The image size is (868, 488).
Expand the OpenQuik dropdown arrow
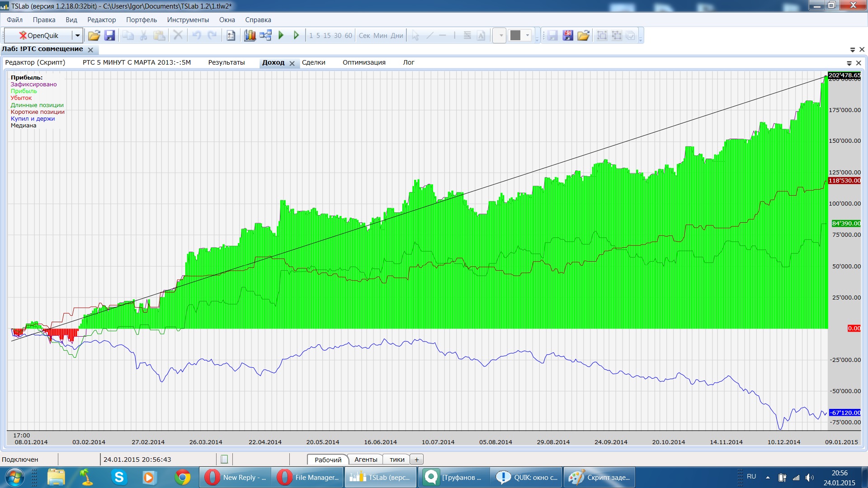tap(78, 36)
